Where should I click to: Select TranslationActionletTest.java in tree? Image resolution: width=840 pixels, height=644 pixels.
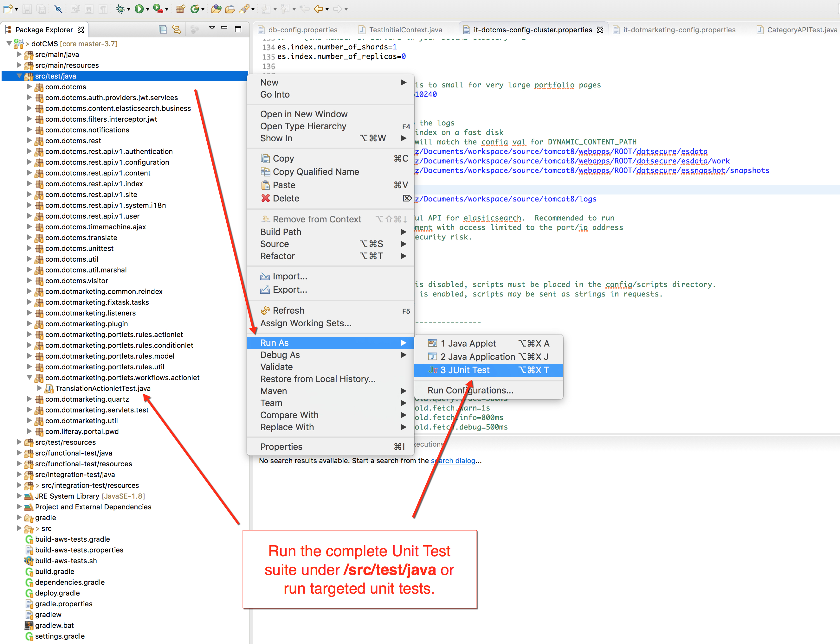pos(103,388)
